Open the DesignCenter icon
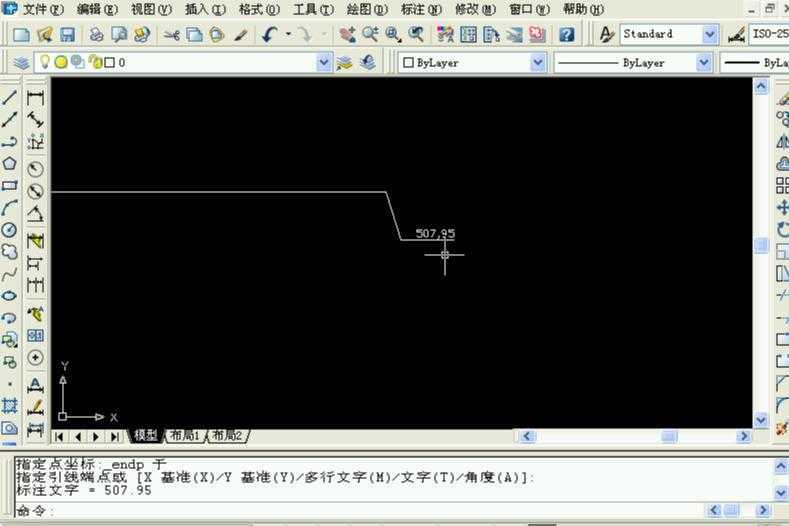This screenshot has width=789, height=526. coord(468,34)
